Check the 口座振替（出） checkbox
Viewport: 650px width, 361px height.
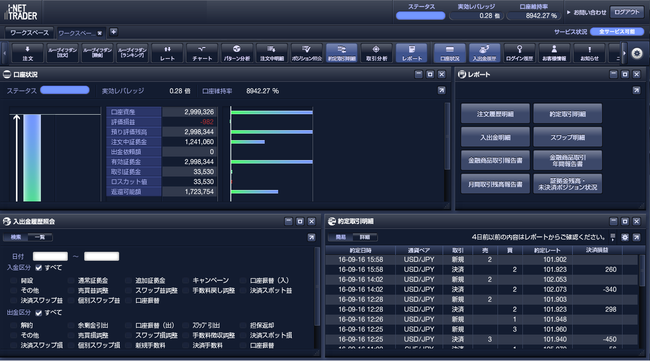[129, 325]
